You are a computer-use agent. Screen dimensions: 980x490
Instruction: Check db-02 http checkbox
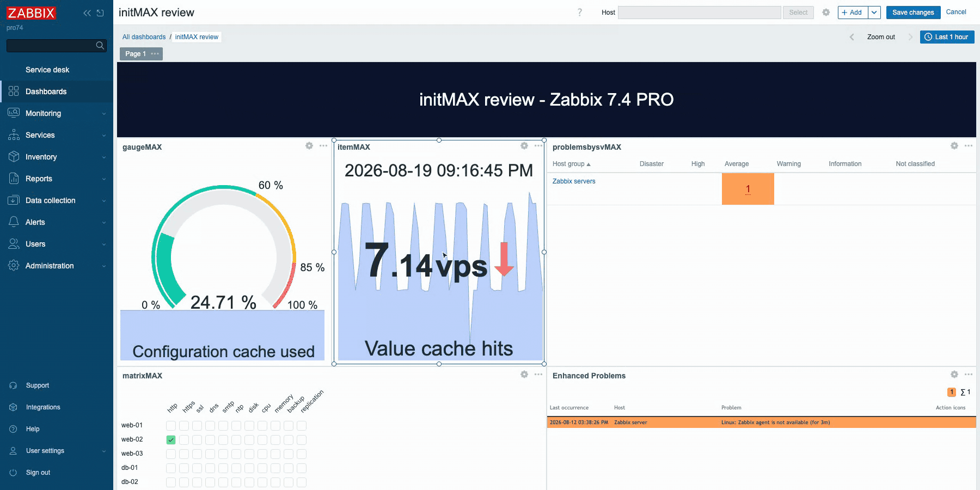171,482
